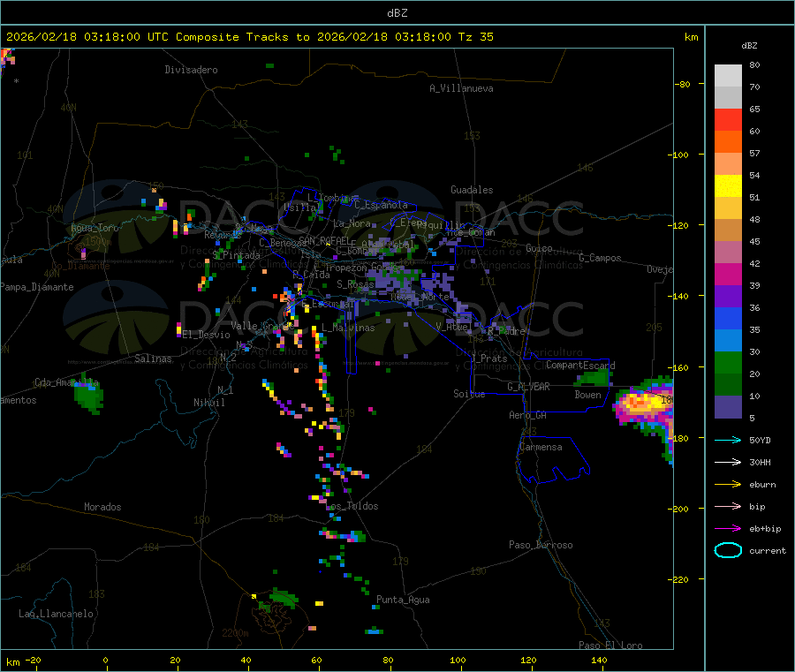Click the Salinas map label

point(153,359)
